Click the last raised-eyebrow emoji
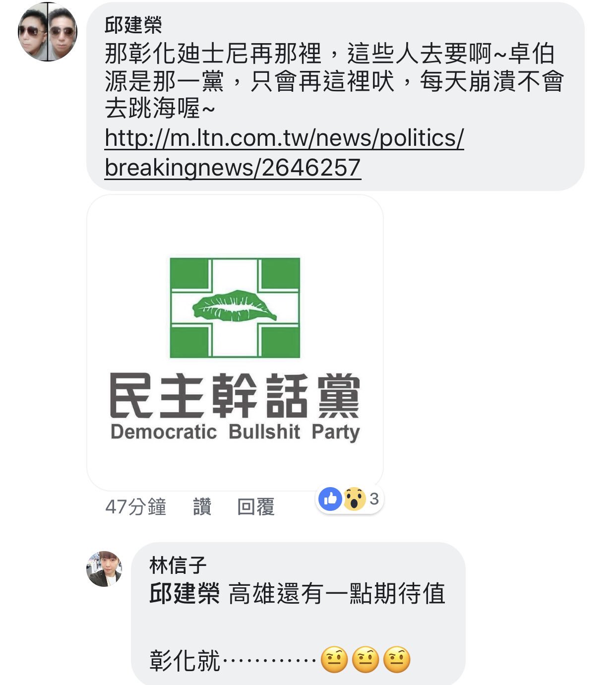Screen dimensions: 616x685 click(397, 660)
